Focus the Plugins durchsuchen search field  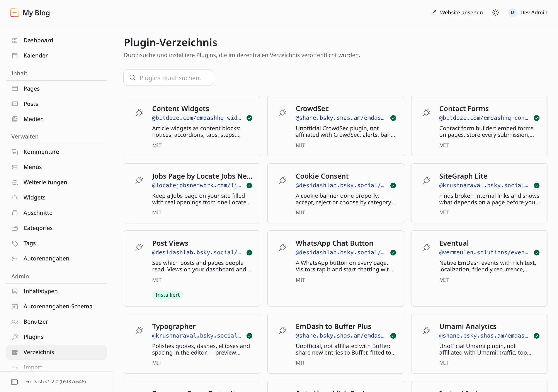(168, 78)
